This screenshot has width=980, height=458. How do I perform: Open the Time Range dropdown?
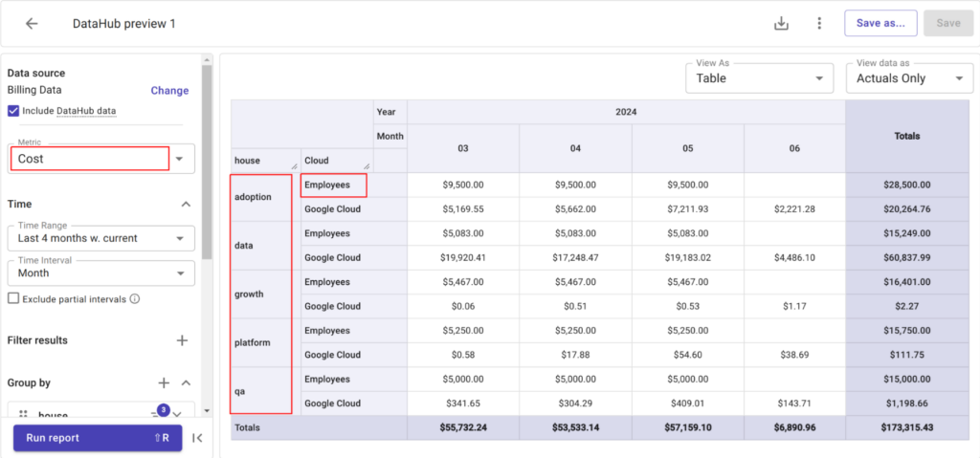(x=101, y=238)
